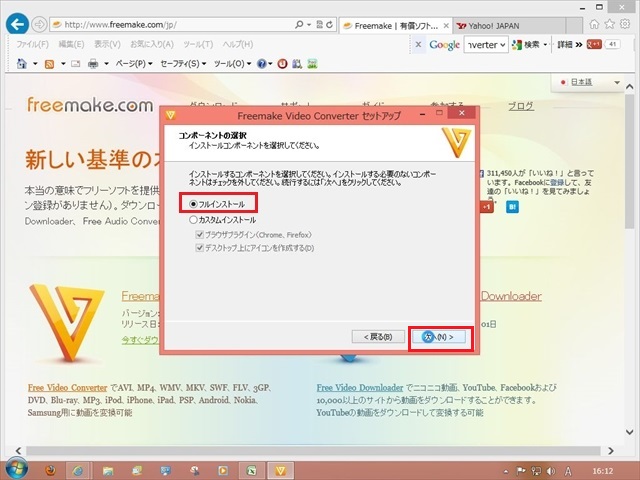The height and width of the screenshot is (480, 640).
Task: Open the ページ(P) dropdown menu
Action: pos(132,64)
